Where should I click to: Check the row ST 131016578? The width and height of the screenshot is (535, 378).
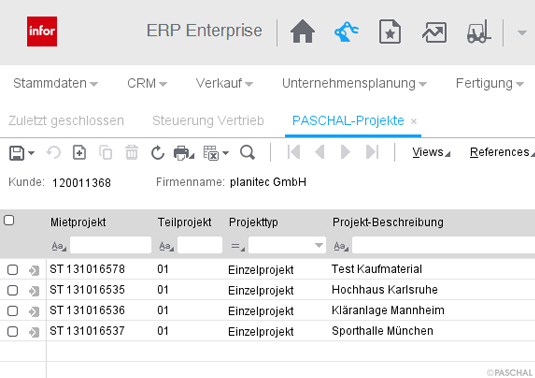click(13, 270)
